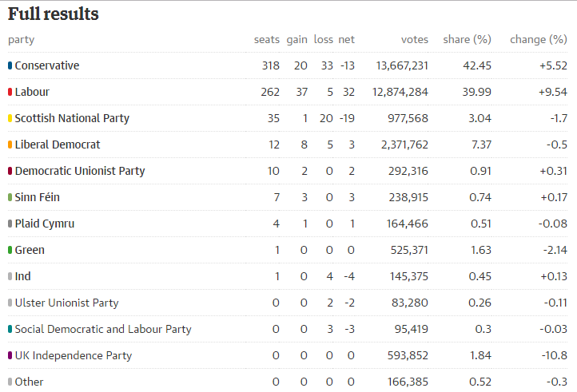Image resolution: width=577 pixels, height=392 pixels.
Task: Click Democratic Unionist Party name
Action: click(x=80, y=172)
